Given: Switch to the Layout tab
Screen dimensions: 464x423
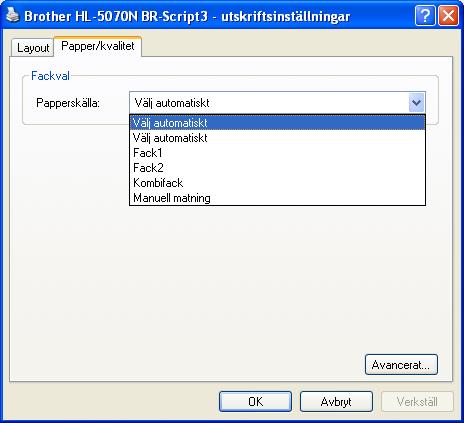Looking at the screenshot, I should 33,48.
